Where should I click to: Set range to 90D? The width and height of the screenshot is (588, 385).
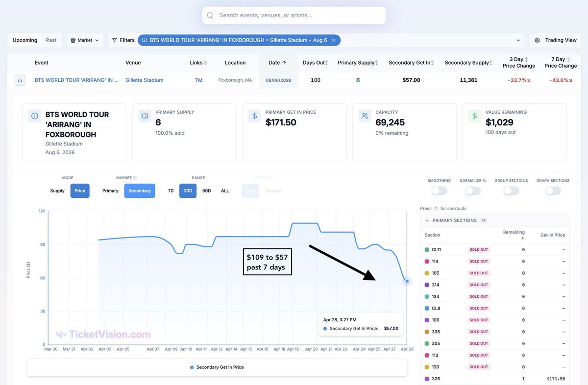point(206,191)
